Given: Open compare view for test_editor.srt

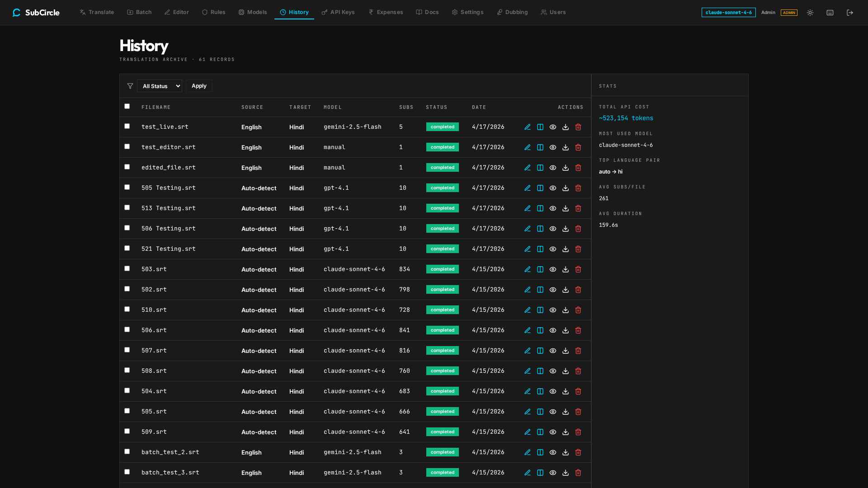Looking at the screenshot, I should click(540, 147).
